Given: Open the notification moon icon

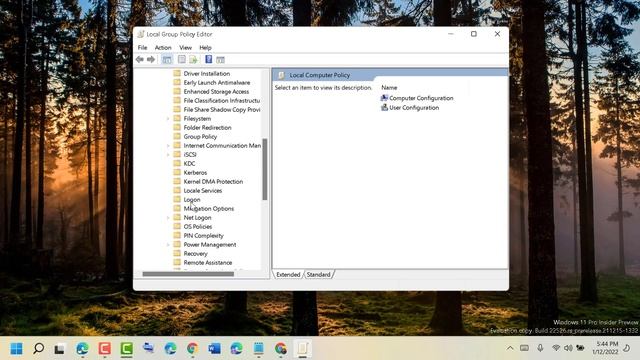Looking at the screenshot, I should click(627, 348).
